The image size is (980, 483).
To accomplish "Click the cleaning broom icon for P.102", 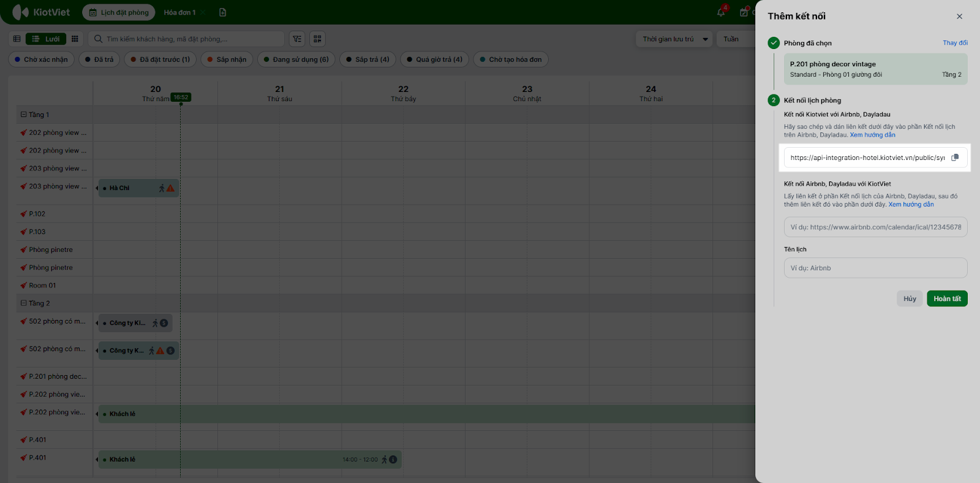I will pyautogui.click(x=23, y=214).
